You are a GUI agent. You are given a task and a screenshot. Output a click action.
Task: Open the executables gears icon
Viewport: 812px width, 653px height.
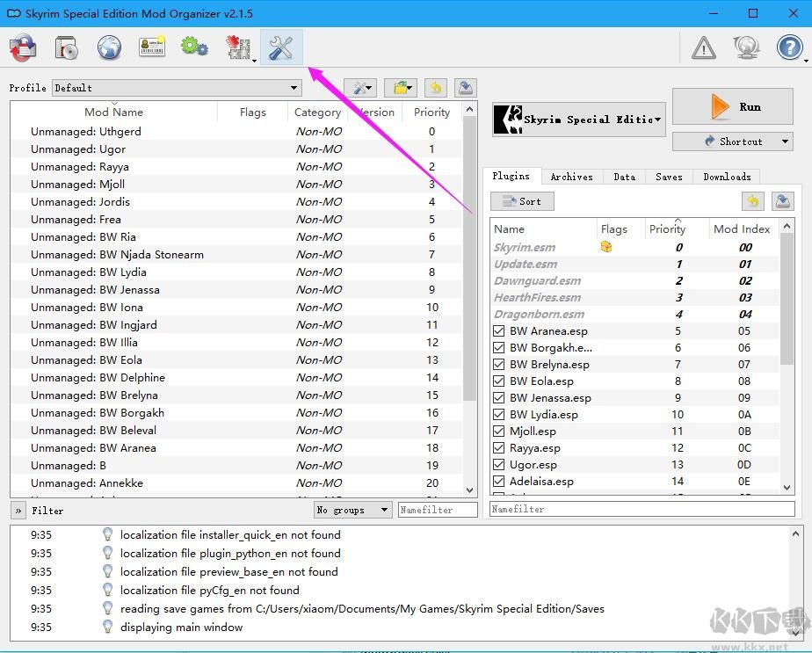(194, 47)
